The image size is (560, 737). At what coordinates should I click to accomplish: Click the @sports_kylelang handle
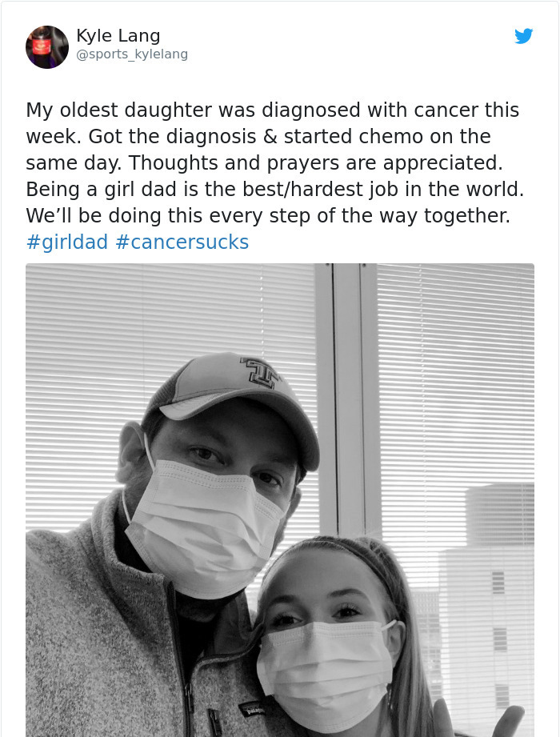[132, 54]
